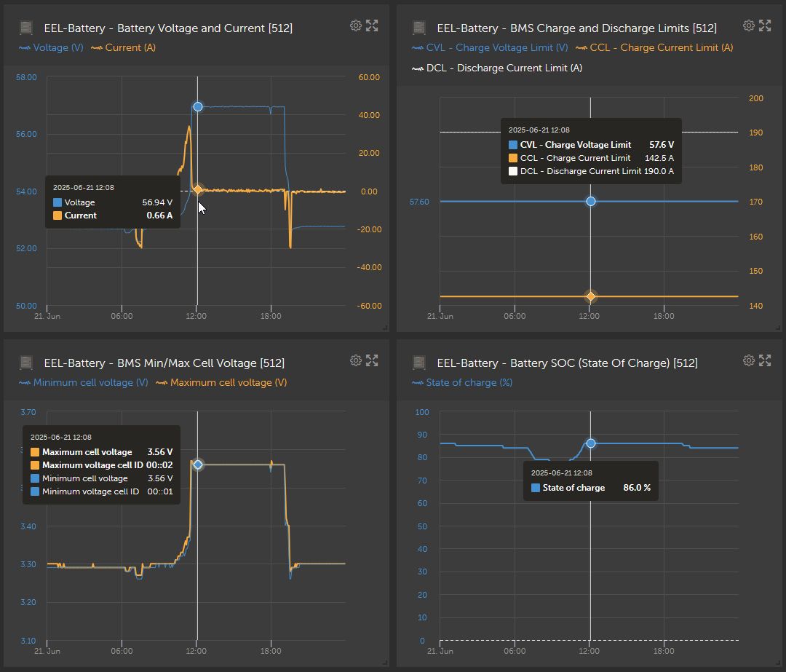Expand Battery Voltage and Current widget to fullscreen
Screen dimensions: 786x672
point(372,25)
